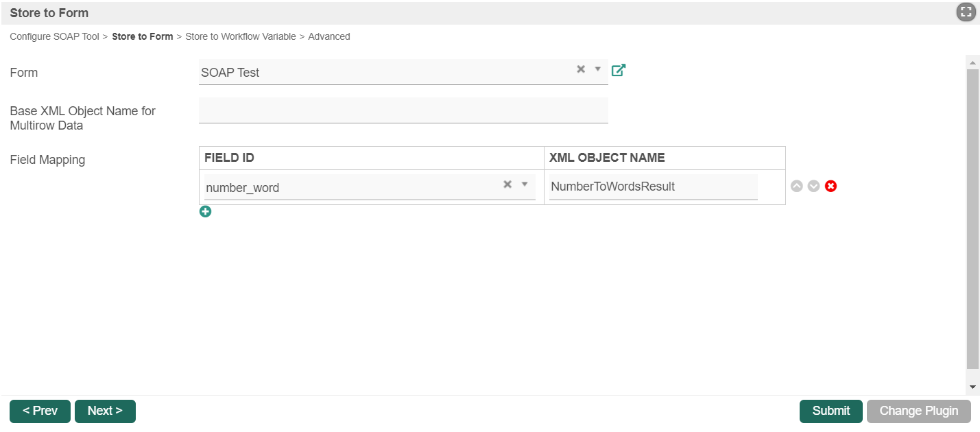Click the fullscreen expand icon

(966, 12)
